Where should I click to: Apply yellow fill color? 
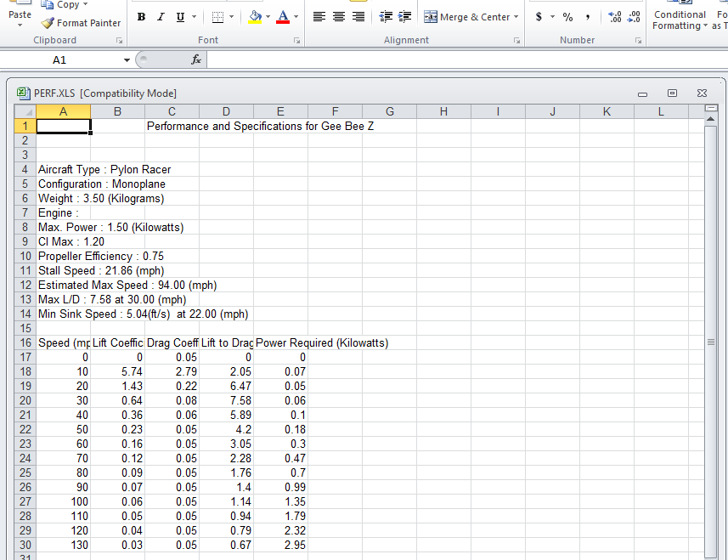tap(255, 17)
